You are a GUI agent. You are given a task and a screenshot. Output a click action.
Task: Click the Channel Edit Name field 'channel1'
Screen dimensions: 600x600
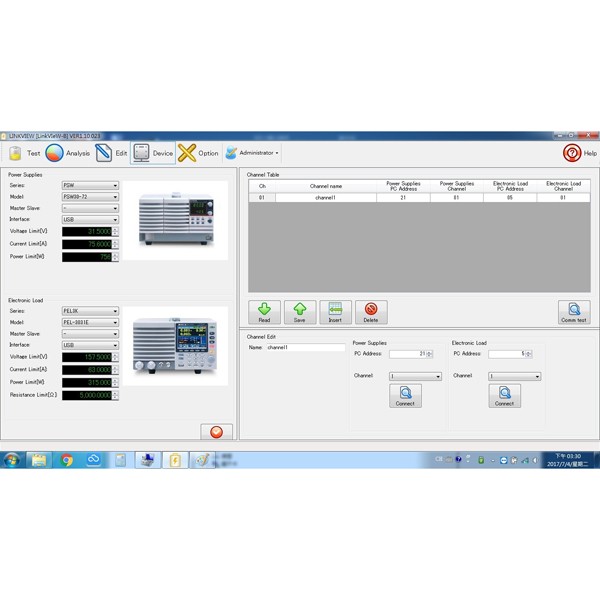pos(305,347)
